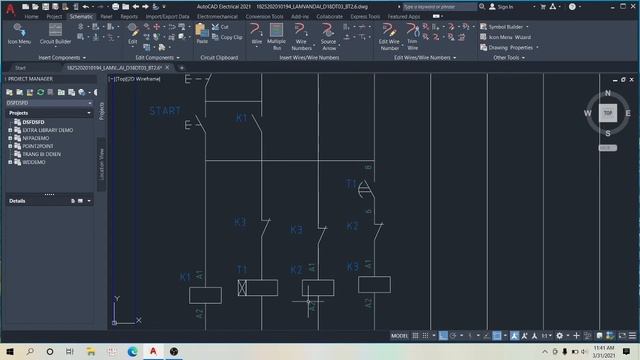Open the Autodesk App Store cart icon

(x=543, y=7)
